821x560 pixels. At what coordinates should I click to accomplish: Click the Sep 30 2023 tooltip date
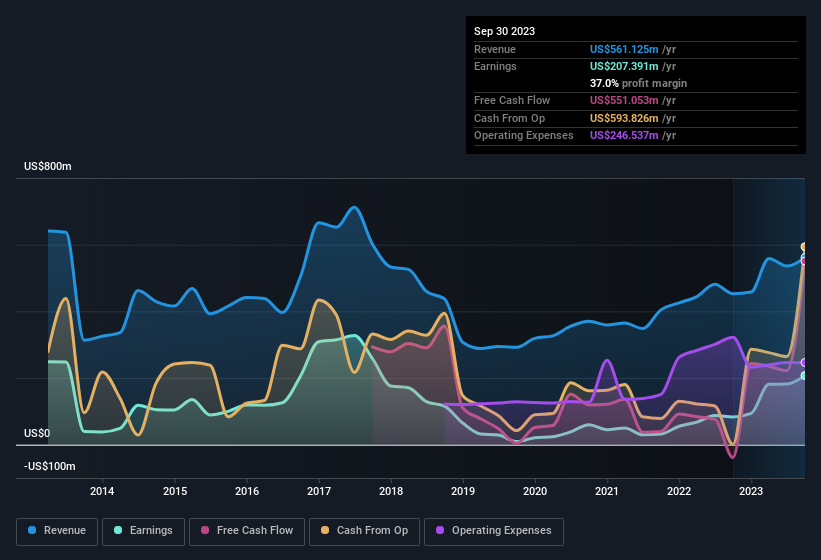pyautogui.click(x=504, y=31)
